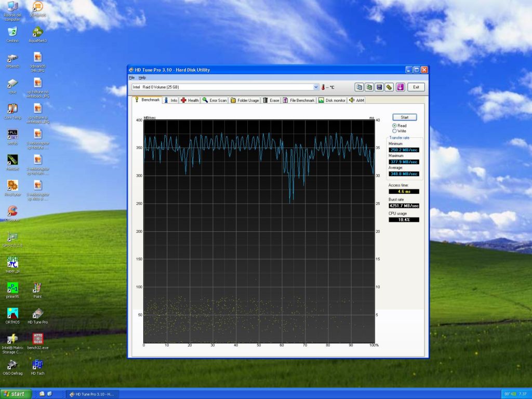The image size is (532, 399).
Task: Select the 3dmark05 34k.JPG file icon
Action: [37, 62]
